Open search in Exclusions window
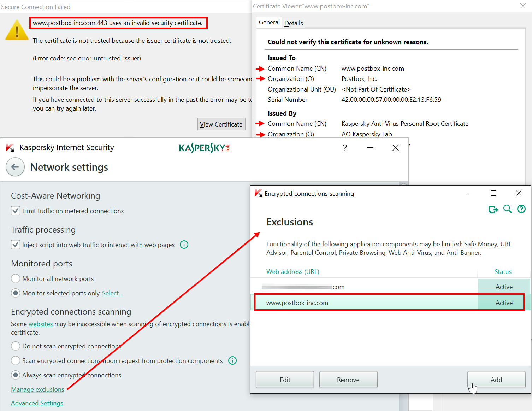The height and width of the screenshot is (411, 532). coord(508,209)
